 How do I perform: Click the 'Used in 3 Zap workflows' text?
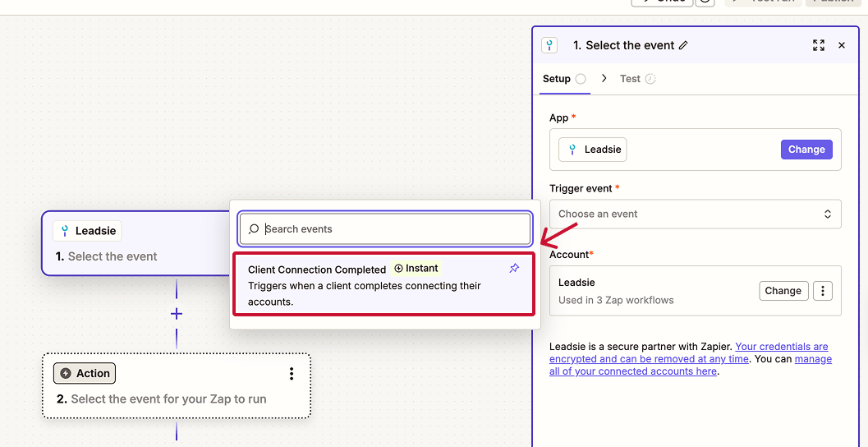pos(616,300)
